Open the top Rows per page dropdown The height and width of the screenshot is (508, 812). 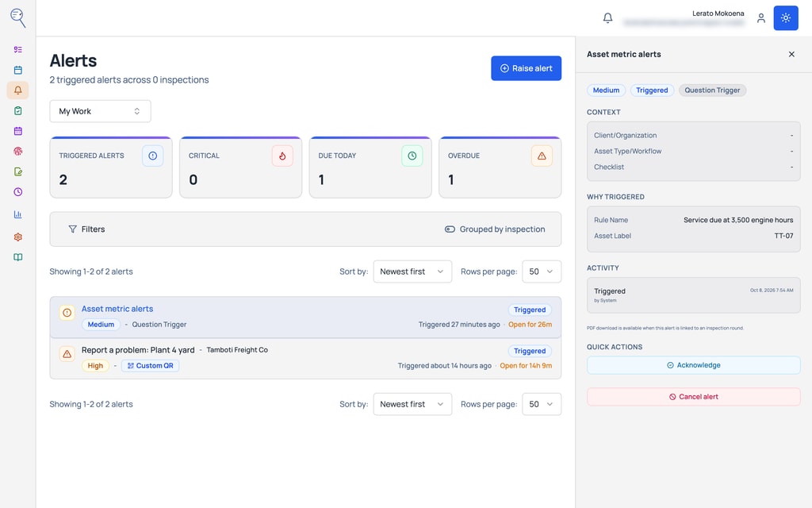point(541,271)
